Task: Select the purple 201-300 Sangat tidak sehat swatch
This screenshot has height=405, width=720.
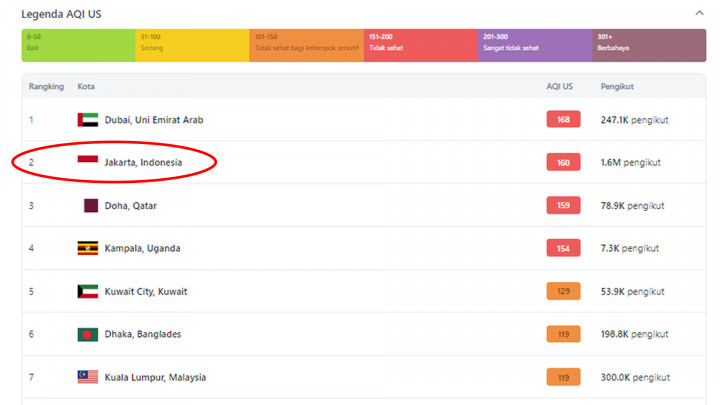Action: coord(534,45)
